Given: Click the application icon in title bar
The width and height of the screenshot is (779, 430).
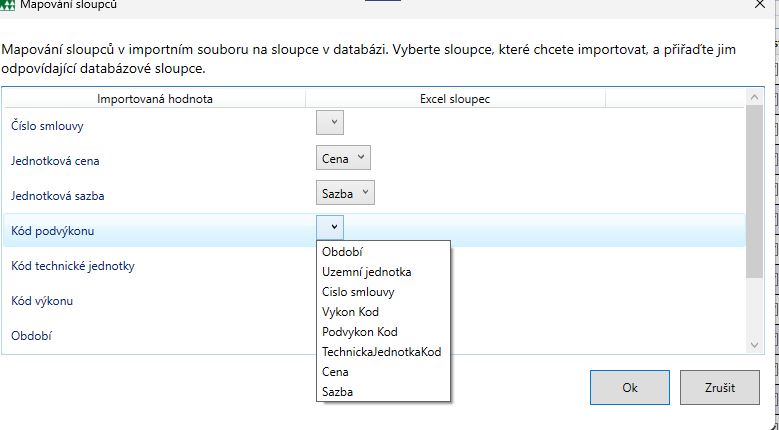Looking at the screenshot, I should pos(8,4).
